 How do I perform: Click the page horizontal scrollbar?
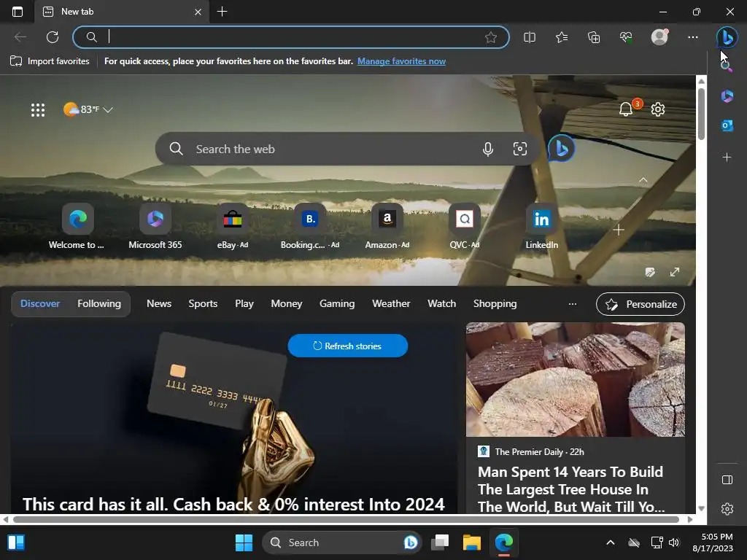tap(346, 519)
